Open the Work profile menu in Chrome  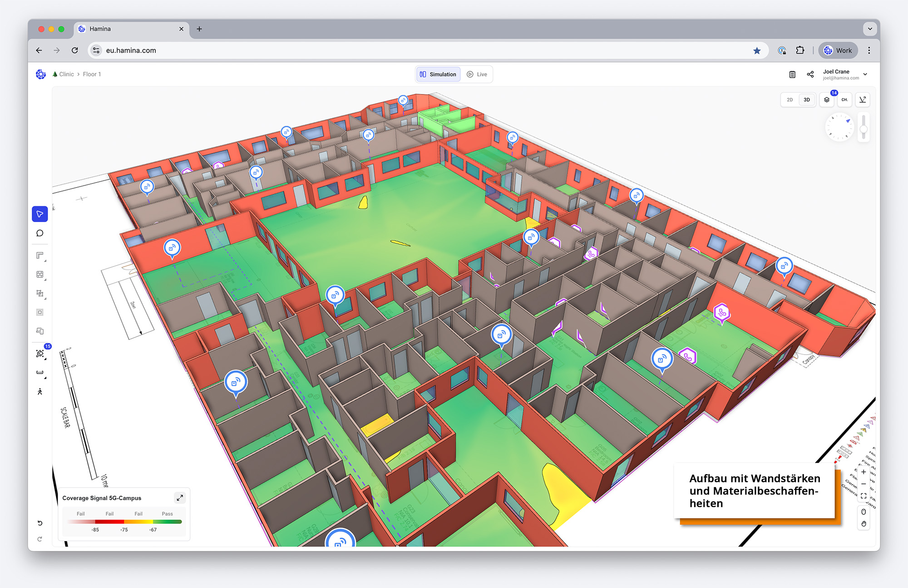point(838,50)
